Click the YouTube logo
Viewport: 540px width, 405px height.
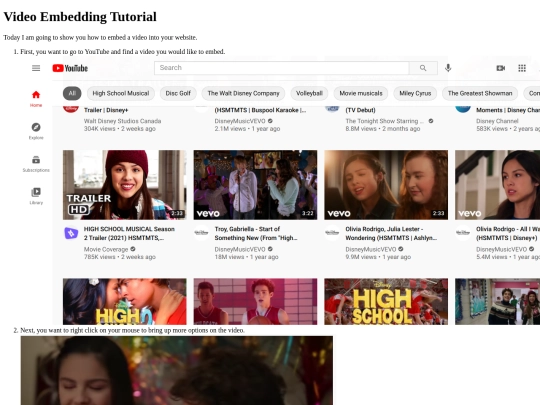tap(70, 68)
